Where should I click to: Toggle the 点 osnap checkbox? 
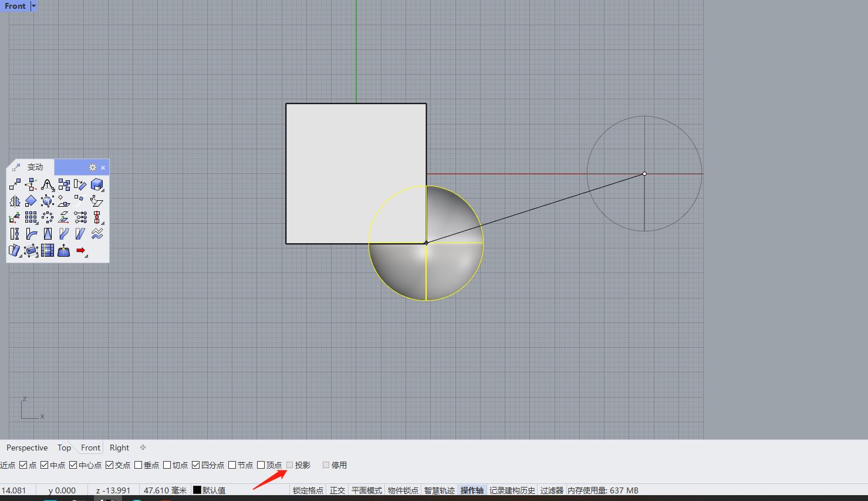(x=23, y=465)
